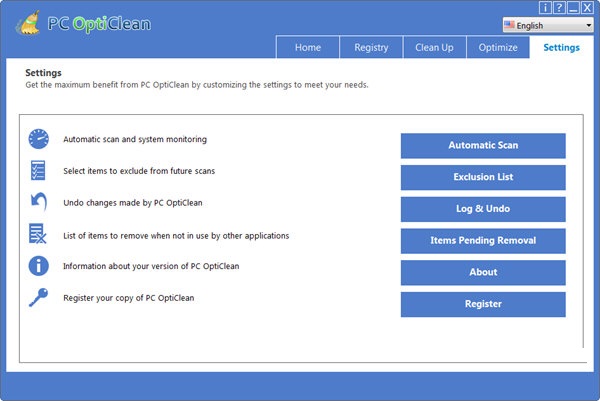Minimize the PC OptiClean window
Viewport: 600px width, 401px height.
point(573,7)
